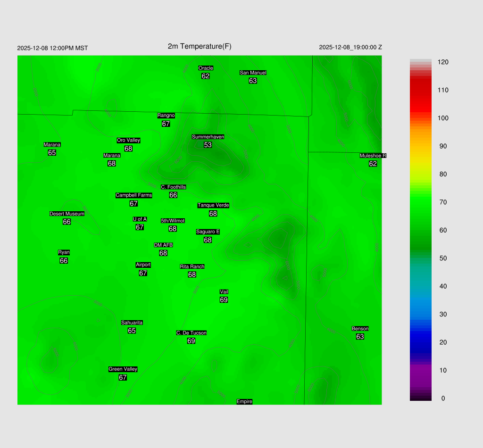Click the Muleshoe R station label
483x448 pixels.
373,156
